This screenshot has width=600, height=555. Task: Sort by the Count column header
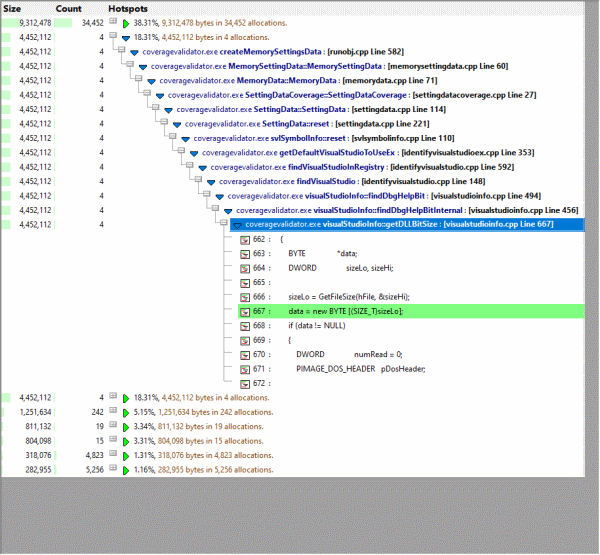click(68, 8)
